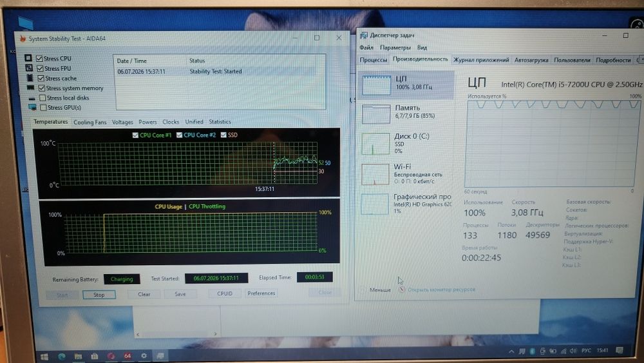The image size is (644, 363).
Task: Toggle the SSD temperature graph checkbox
Action: [223, 135]
